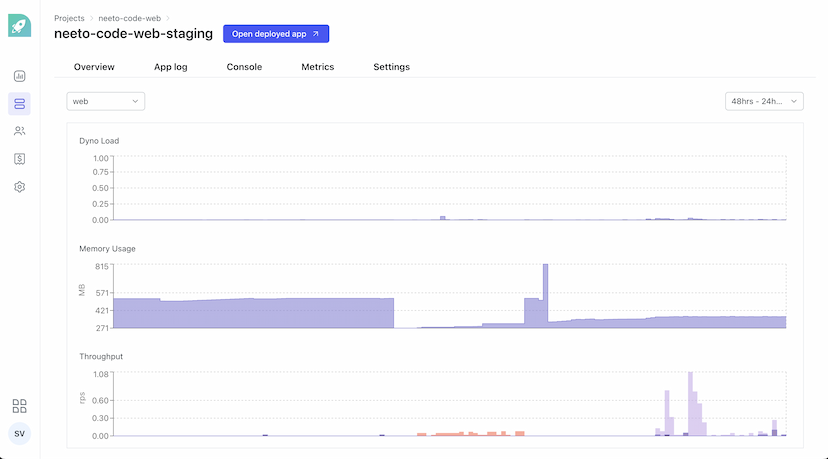
Task: Click the 1.00 label on Dyno Load axis
Action: pos(100,158)
